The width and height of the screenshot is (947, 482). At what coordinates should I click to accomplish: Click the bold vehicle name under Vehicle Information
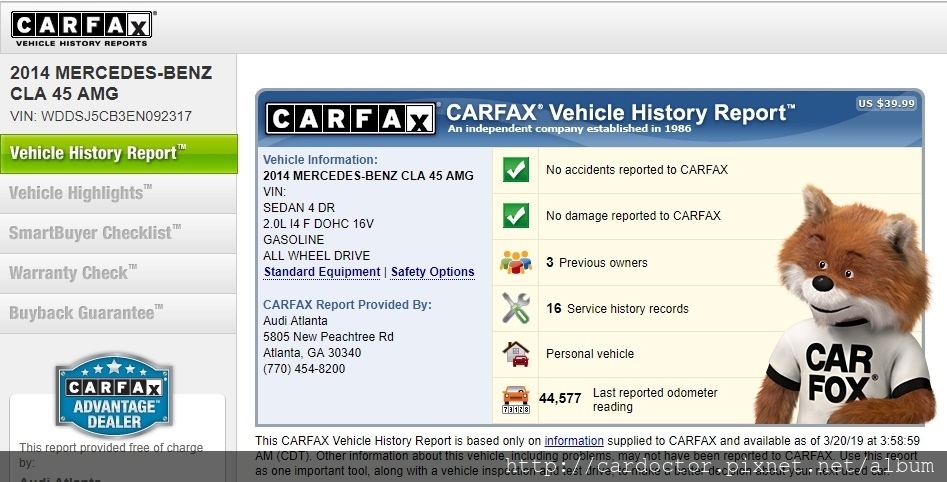point(368,176)
